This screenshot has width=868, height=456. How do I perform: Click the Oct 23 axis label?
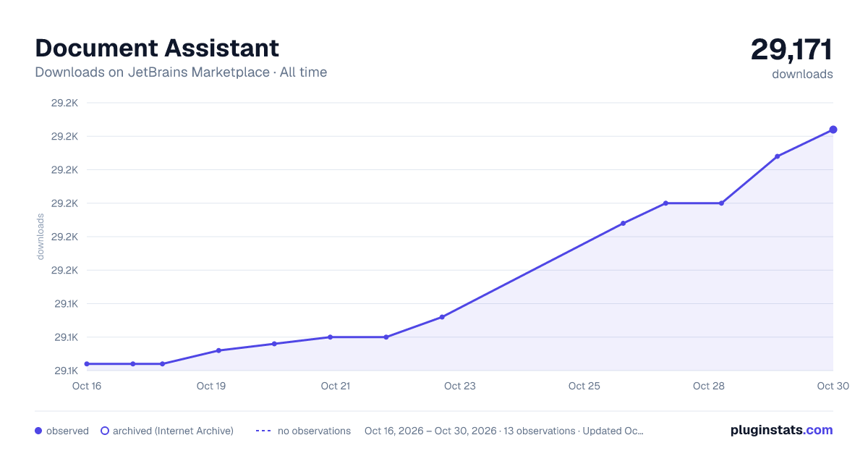tap(460, 386)
